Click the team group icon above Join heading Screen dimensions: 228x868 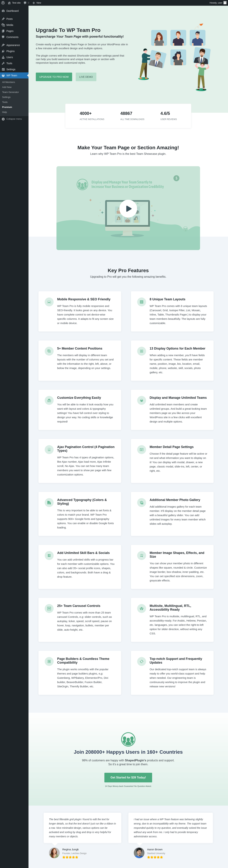[128, 739]
